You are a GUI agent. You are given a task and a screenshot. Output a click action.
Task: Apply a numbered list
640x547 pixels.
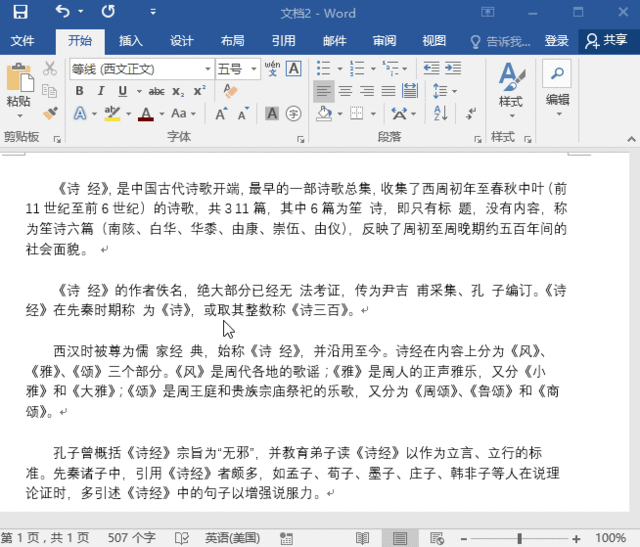click(x=357, y=69)
